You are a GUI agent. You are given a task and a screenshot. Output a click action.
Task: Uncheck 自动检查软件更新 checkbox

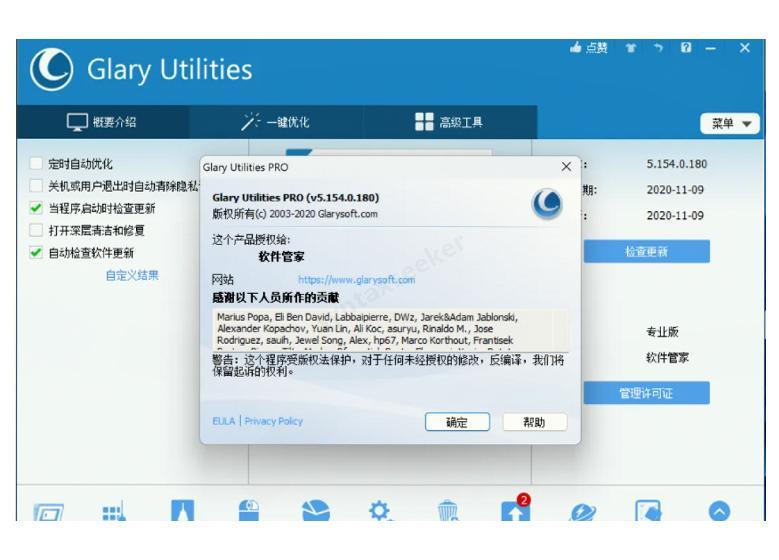tap(36, 252)
